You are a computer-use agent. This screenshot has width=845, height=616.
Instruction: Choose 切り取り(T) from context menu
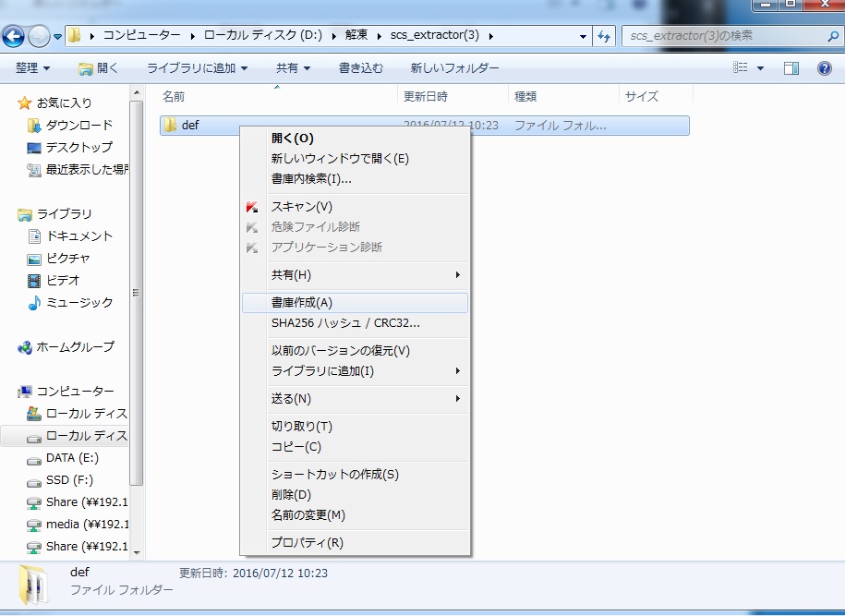point(356,427)
